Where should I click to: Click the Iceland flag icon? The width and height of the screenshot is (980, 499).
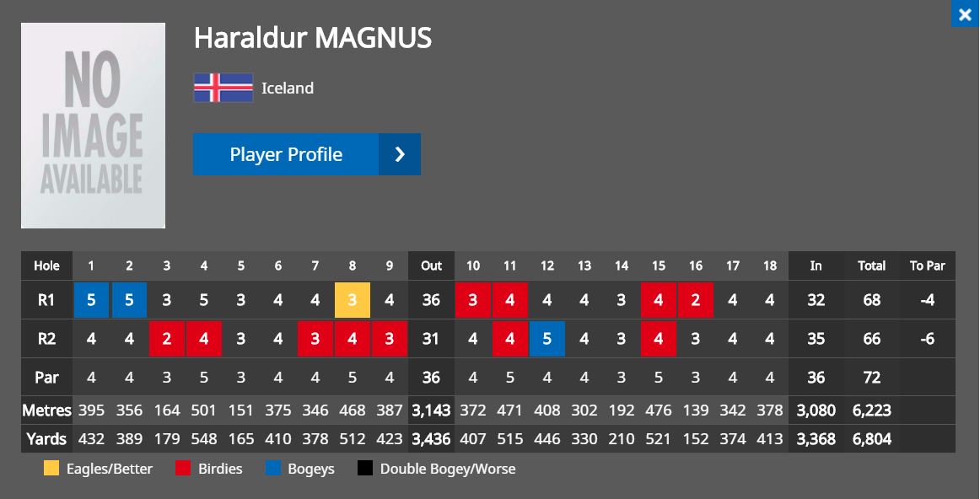click(x=223, y=88)
